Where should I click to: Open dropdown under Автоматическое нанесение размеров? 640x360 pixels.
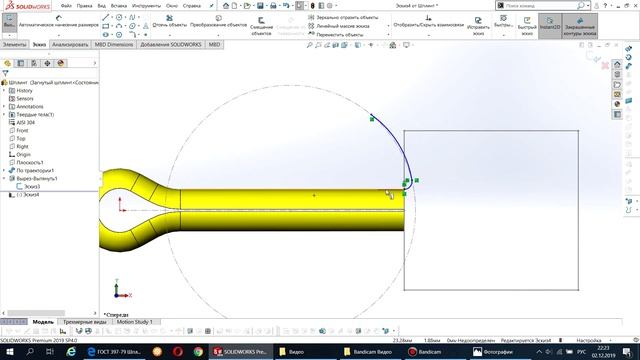tap(58, 35)
